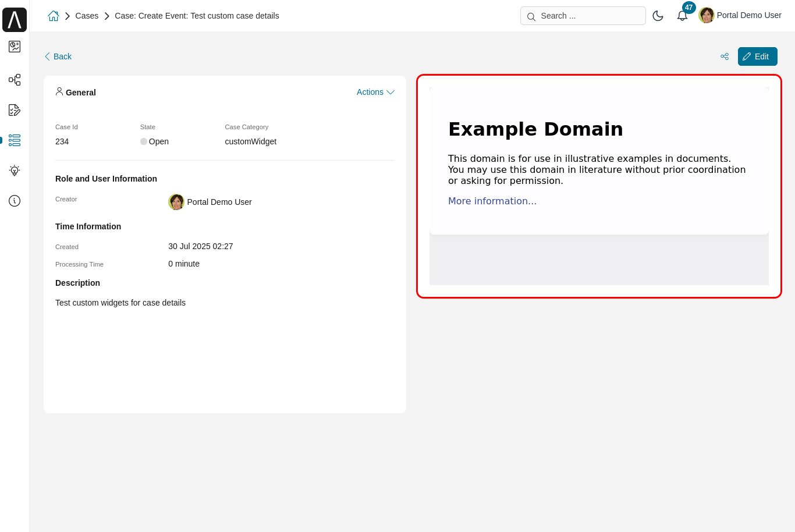Click inside the Search field

tap(582, 16)
